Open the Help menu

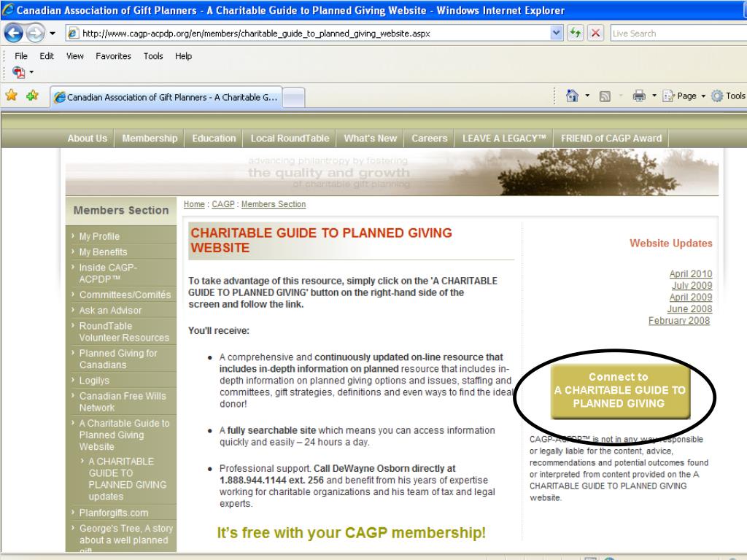click(x=183, y=56)
